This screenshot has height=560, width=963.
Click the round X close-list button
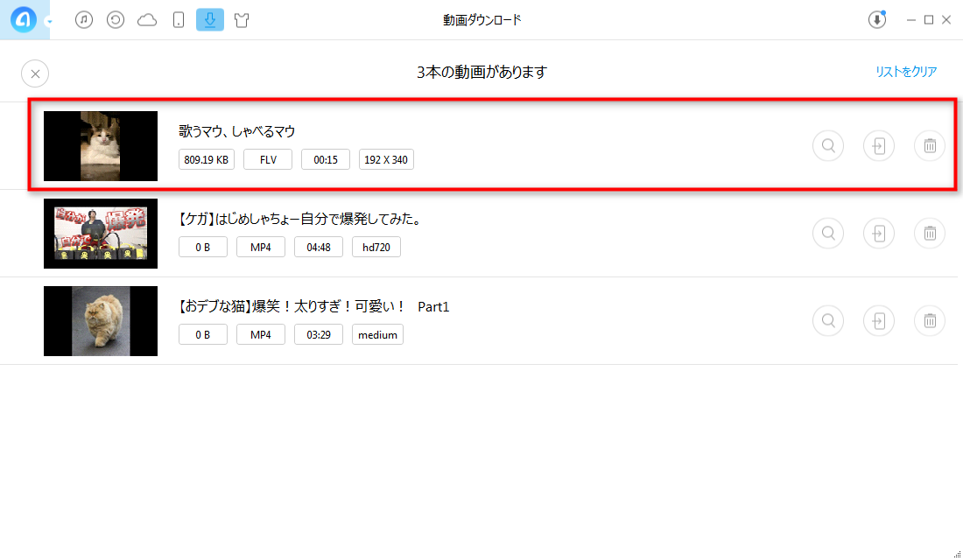pyautogui.click(x=35, y=73)
